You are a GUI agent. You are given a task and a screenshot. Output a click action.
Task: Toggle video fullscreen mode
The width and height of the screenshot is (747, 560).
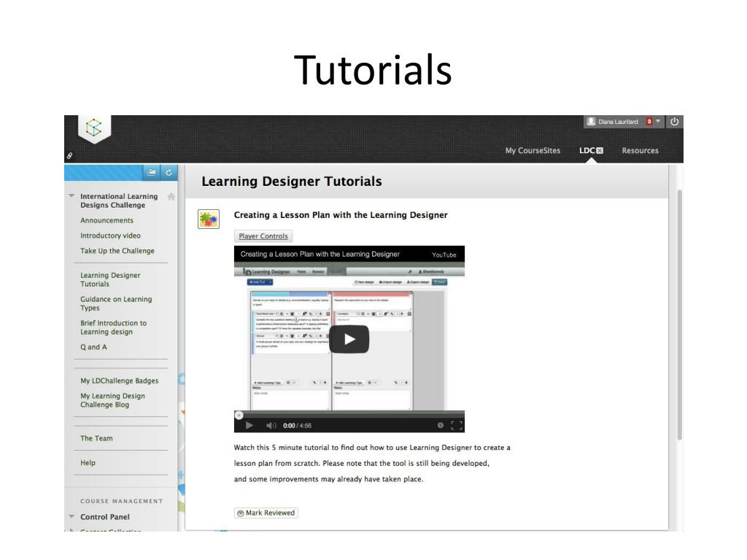pyautogui.click(x=457, y=425)
